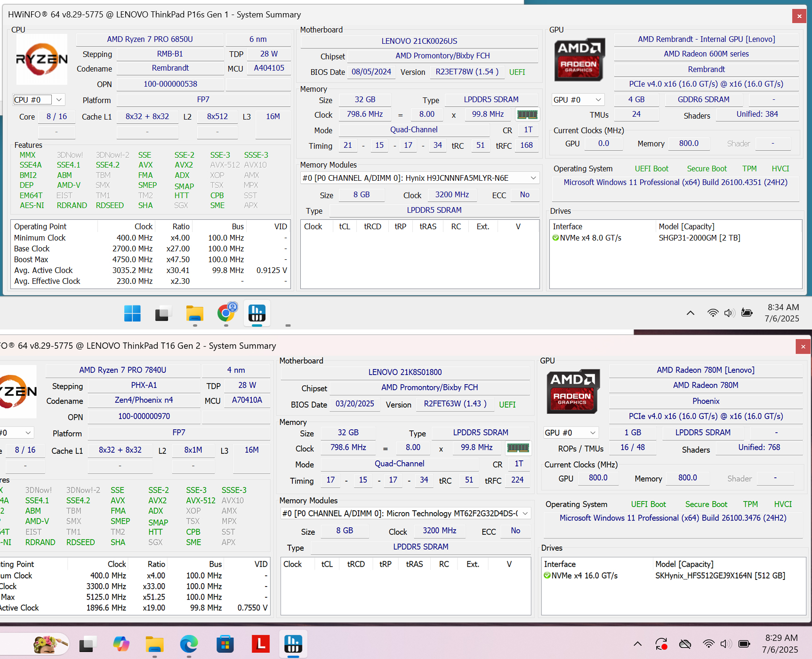This screenshot has height=659, width=812.
Task: Click AMD Ryzen 7 PRO 6850U name field
Action: tap(150, 40)
